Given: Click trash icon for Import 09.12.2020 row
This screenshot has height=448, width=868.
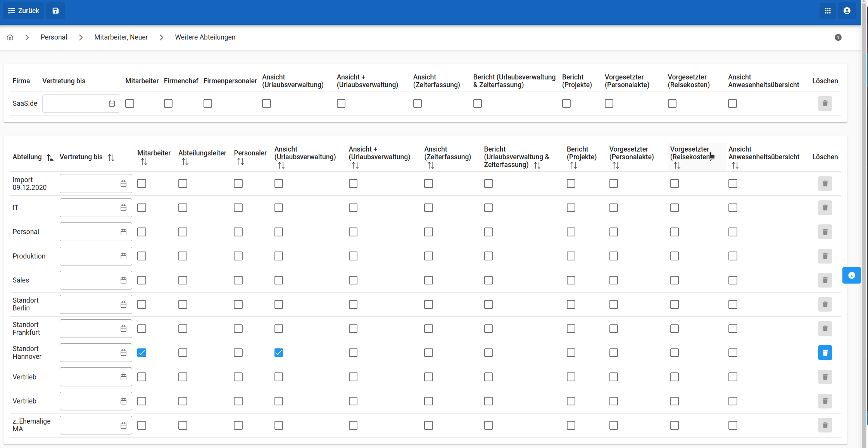Looking at the screenshot, I should (x=825, y=184).
